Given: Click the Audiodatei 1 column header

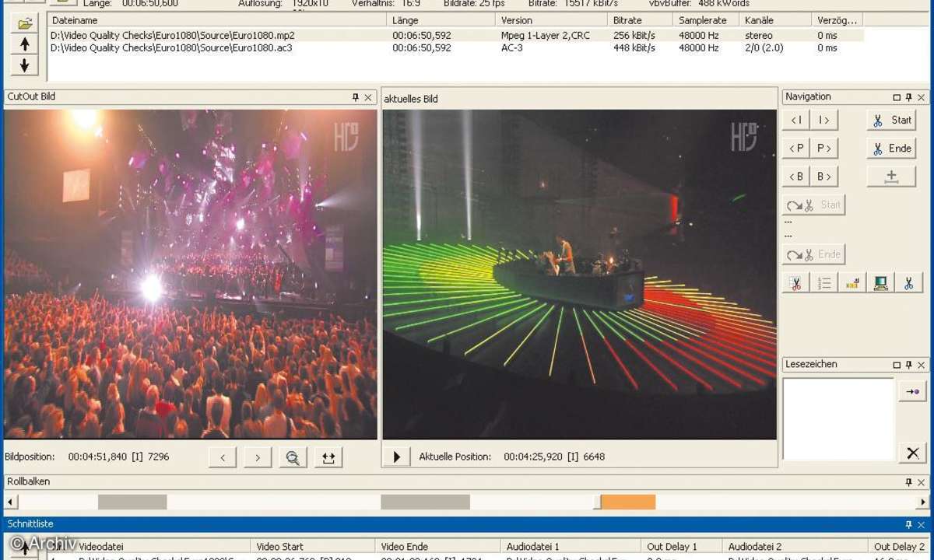Looking at the screenshot, I should pos(571,547).
